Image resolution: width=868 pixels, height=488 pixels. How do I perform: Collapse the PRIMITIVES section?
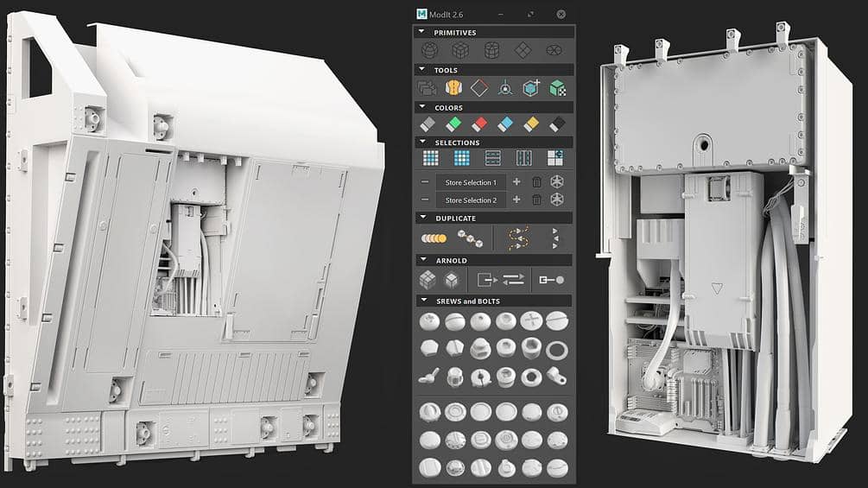click(421, 32)
